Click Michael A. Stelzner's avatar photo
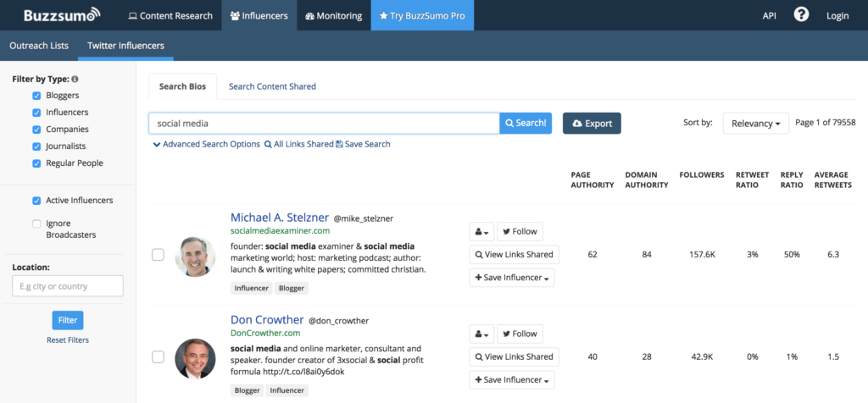868x403 pixels. (196, 257)
